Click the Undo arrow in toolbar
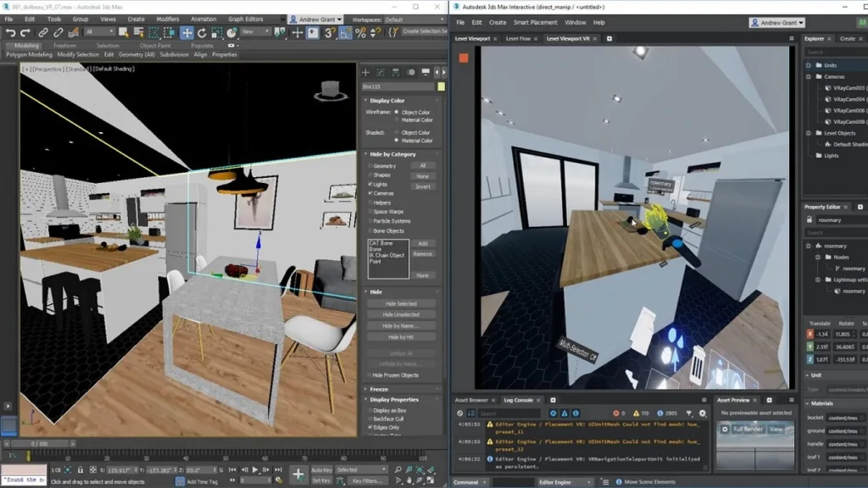 point(11,32)
